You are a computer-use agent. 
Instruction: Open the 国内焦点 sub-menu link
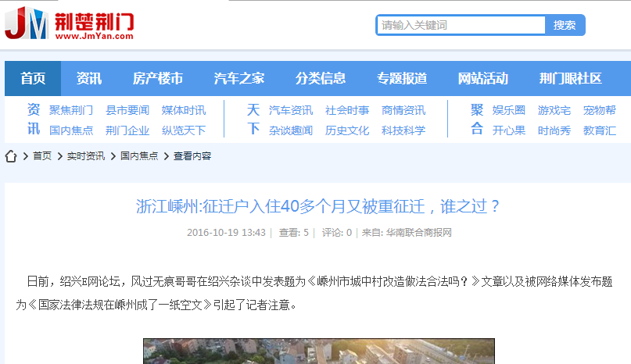click(x=71, y=130)
